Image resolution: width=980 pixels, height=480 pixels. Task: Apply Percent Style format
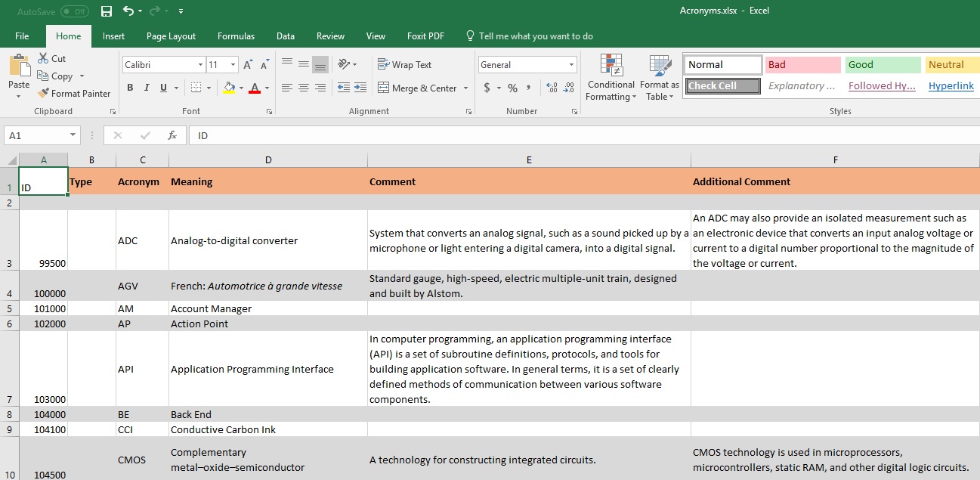click(x=512, y=88)
